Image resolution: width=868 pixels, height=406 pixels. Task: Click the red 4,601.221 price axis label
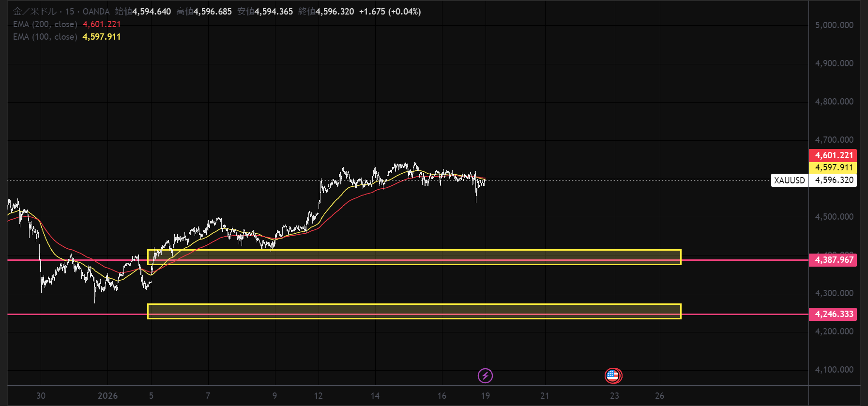click(833, 155)
